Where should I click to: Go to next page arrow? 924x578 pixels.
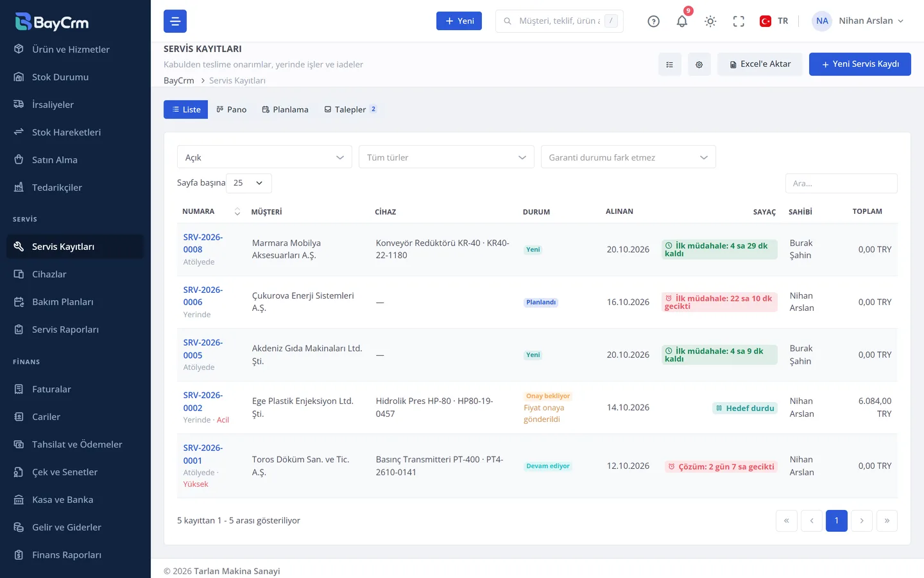(862, 521)
